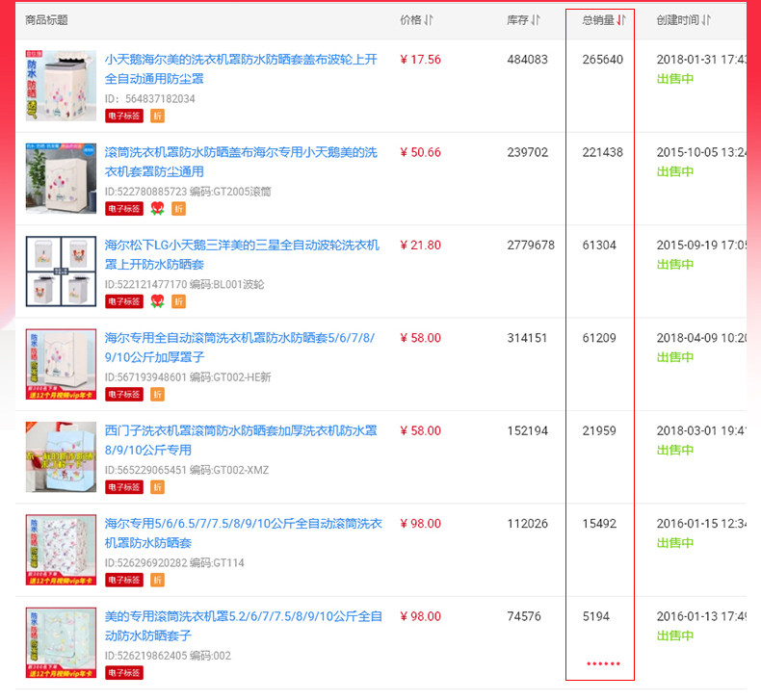Select total sales value 61209
The width and height of the screenshot is (761, 700).
click(x=599, y=338)
